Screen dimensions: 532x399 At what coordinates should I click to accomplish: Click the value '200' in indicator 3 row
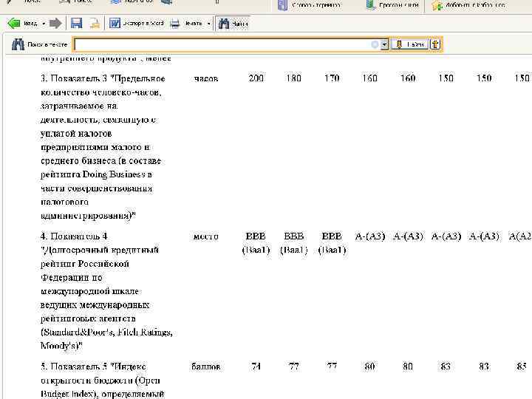point(256,78)
